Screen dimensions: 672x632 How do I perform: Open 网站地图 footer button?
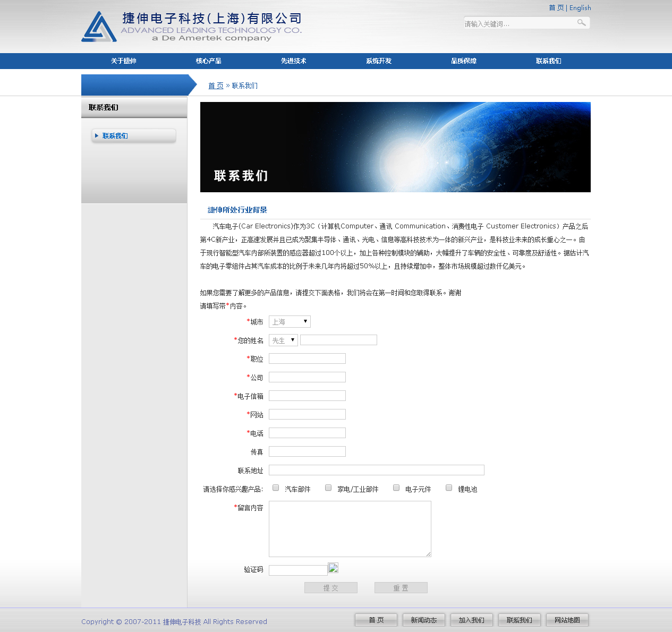pyautogui.click(x=567, y=620)
